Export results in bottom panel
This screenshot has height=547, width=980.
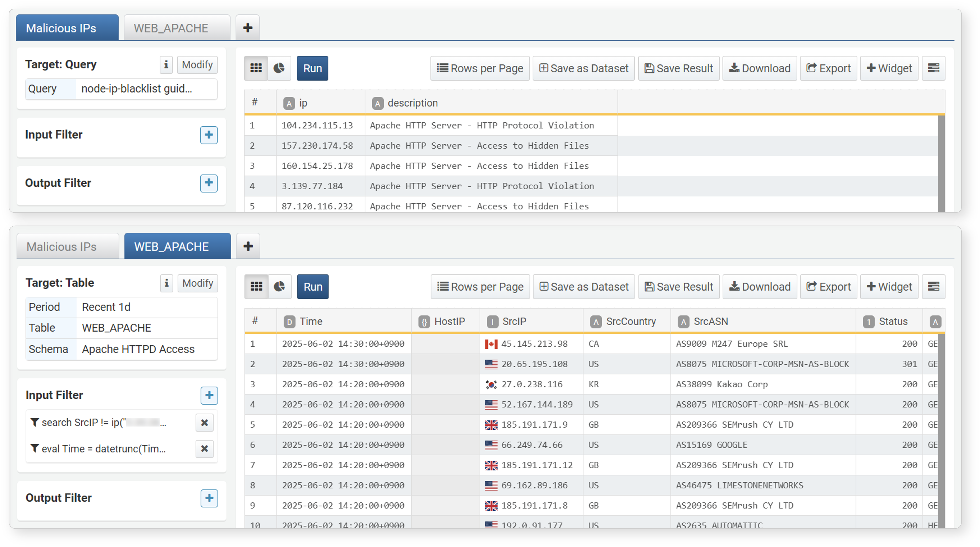click(x=829, y=287)
